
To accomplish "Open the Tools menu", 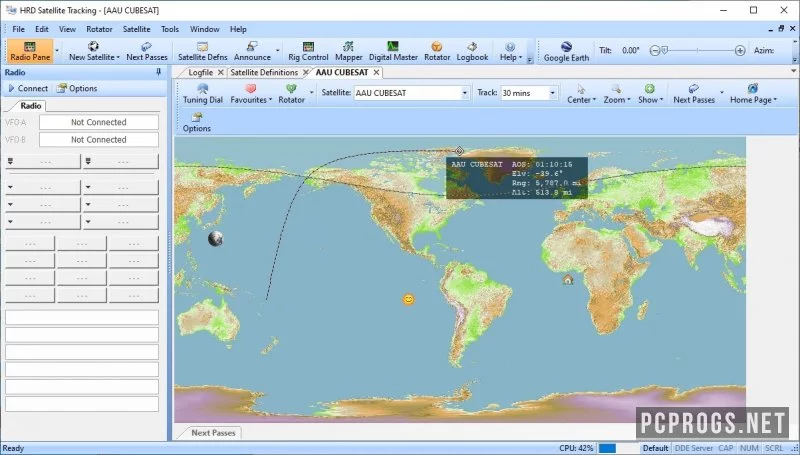I will pyautogui.click(x=170, y=29).
